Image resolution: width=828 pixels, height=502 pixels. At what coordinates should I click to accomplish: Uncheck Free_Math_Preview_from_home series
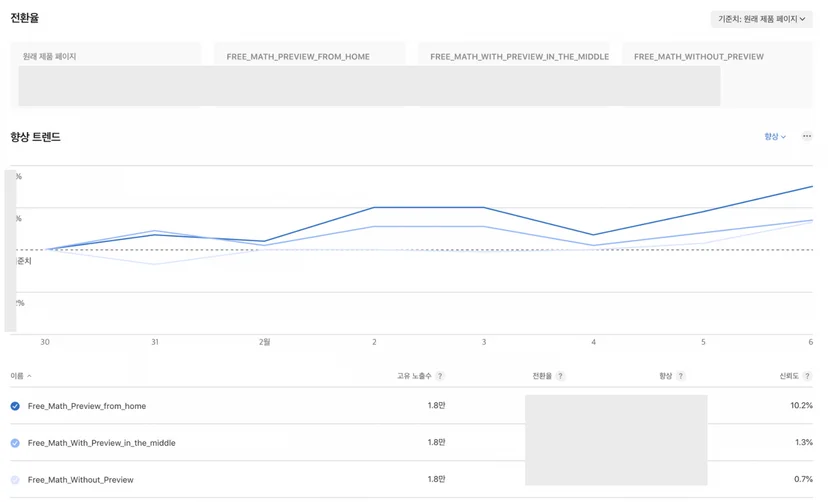click(x=15, y=406)
